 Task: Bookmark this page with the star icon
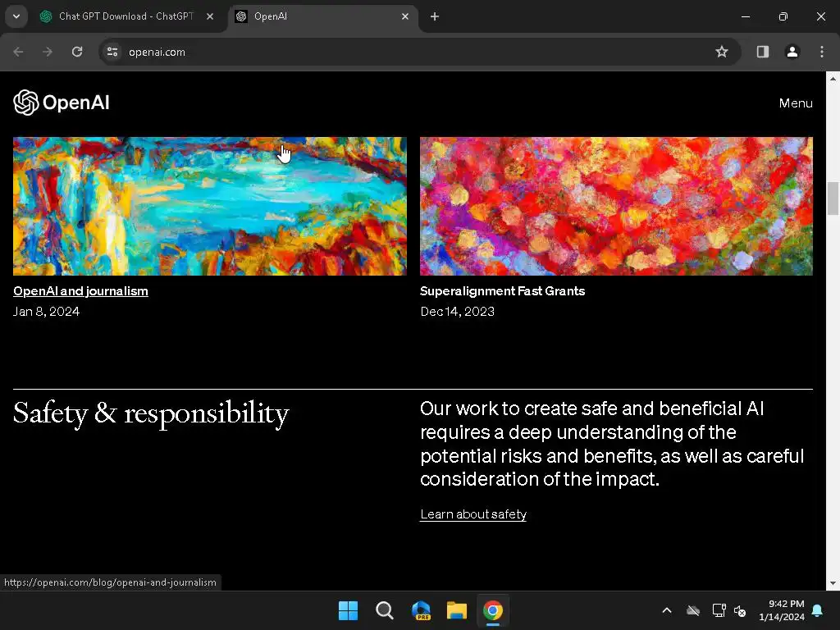(722, 52)
